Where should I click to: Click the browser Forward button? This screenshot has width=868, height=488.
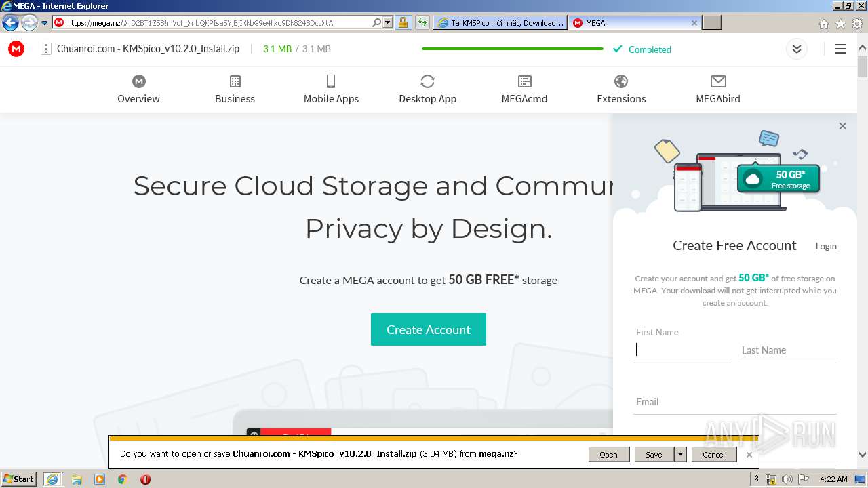tap(29, 22)
